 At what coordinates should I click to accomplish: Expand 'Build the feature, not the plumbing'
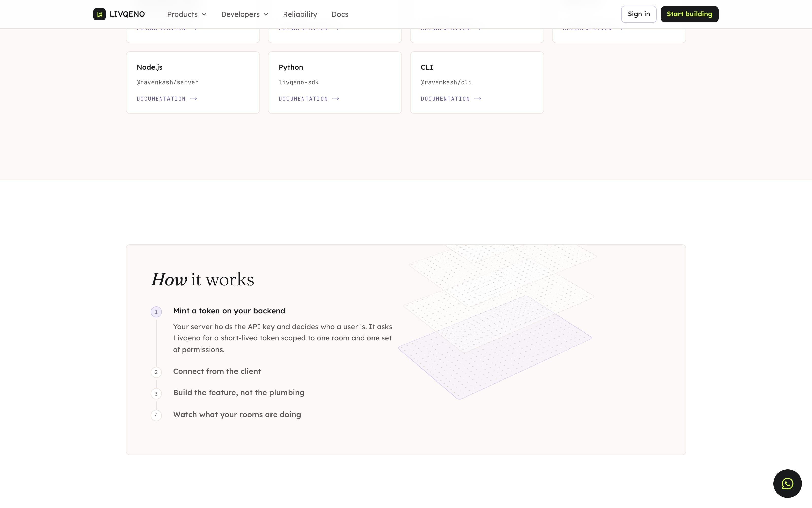pyautogui.click(x=239, y=393)
